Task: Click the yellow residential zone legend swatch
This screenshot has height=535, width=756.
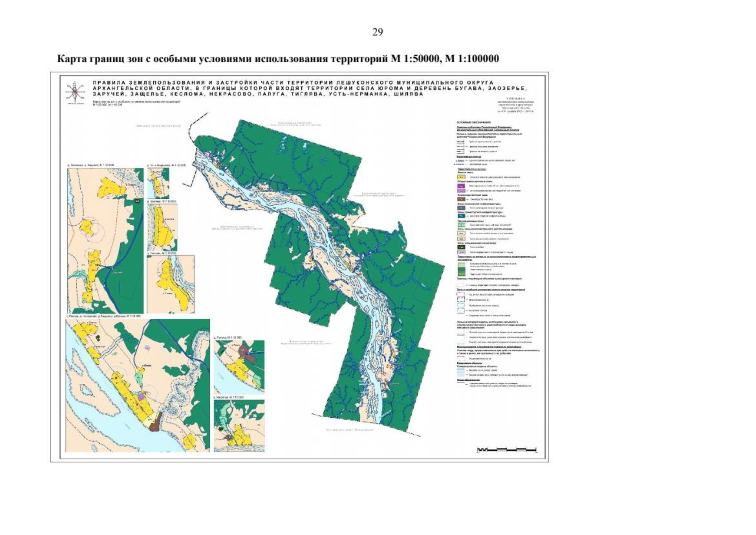Action: pos(461,177)
